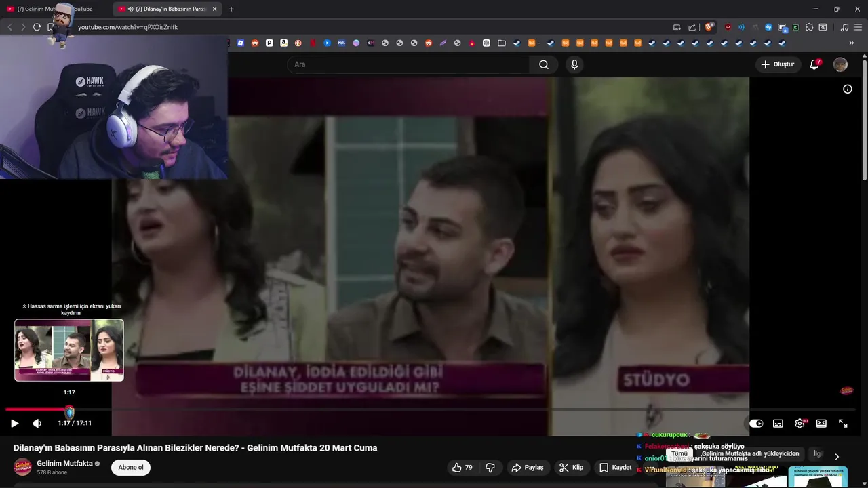
Task: Click the Gelinim Mutfakta channel avatar
Action: click(x=22, y=467)
